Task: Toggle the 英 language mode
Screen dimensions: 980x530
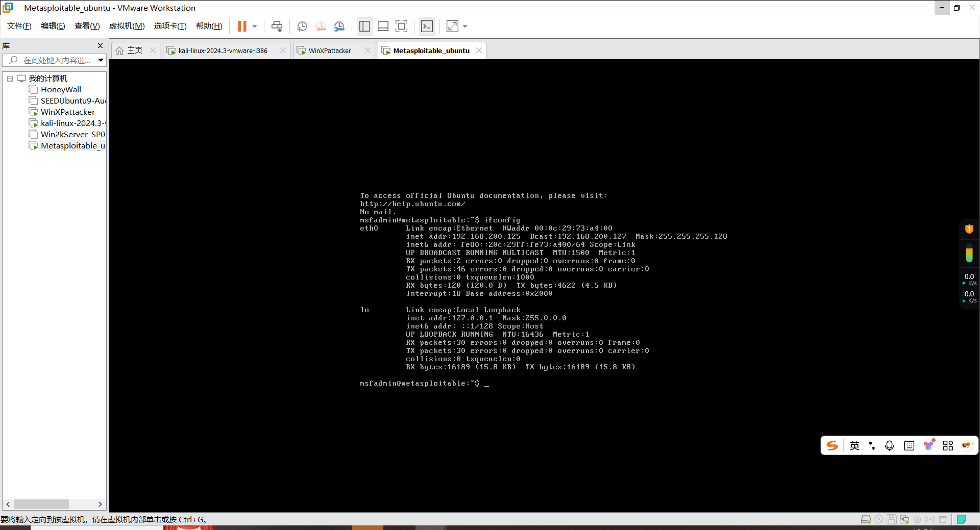Action: 855,446
